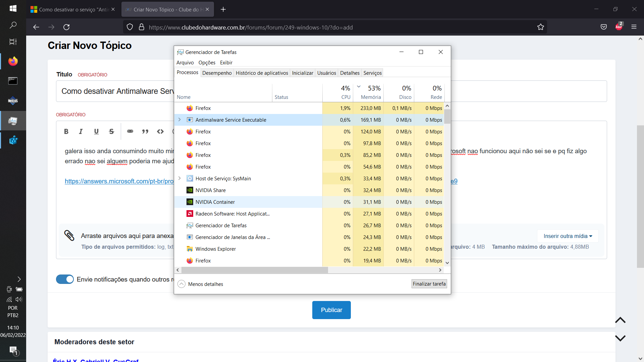Switch to the Como desativar o serviço browser tab

tap(72, 9)
